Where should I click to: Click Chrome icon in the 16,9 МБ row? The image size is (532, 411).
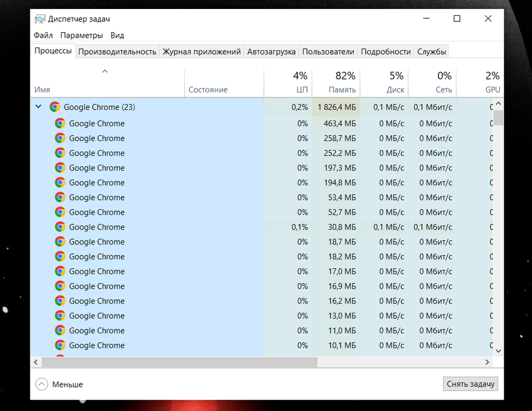tap(60, 286)
